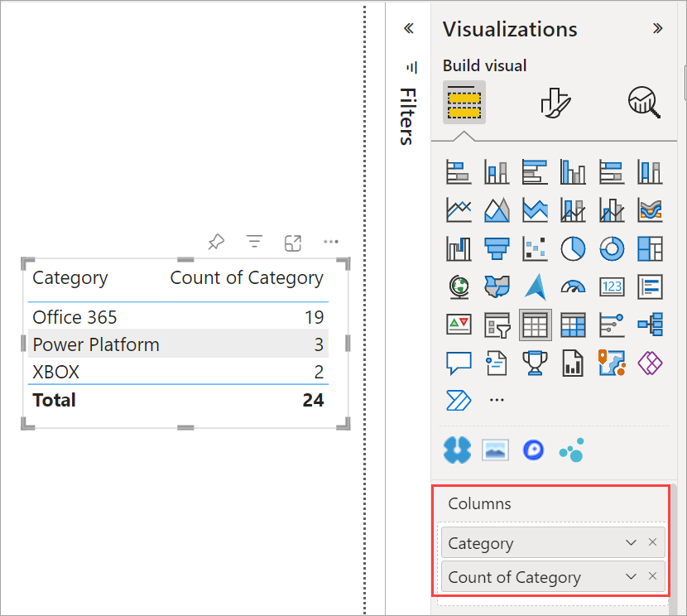Choose the Scatter chart visual
This screenshot has height=616, width=687.
tap(535, 248)
